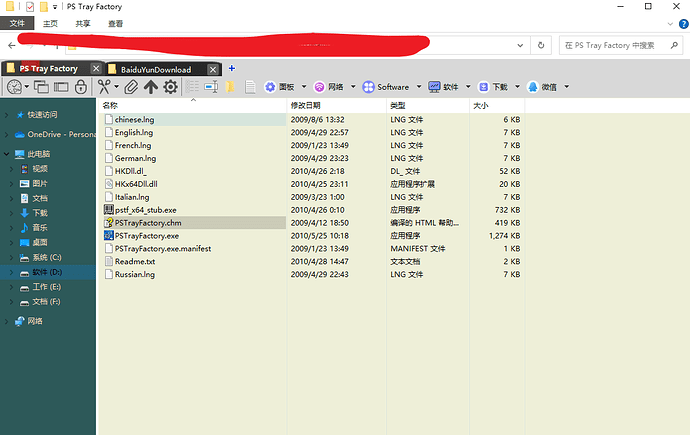Click the new document page icon

pyautogui.click(x=250, y=87)
